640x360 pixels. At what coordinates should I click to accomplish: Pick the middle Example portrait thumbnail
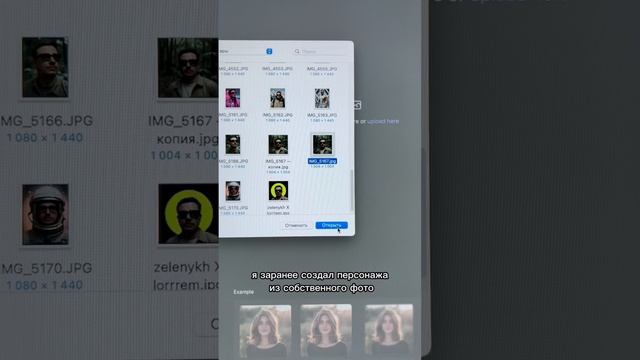point(326,331)
